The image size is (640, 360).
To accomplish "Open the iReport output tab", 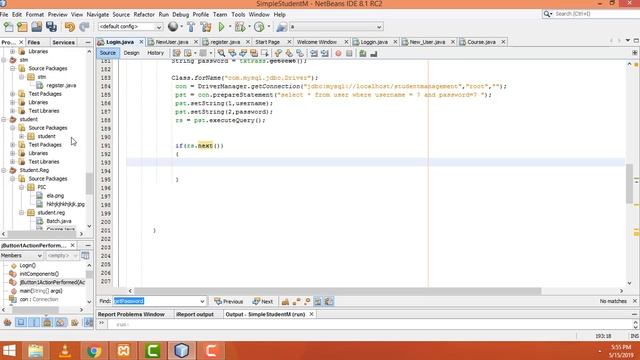I will point(195,314).
